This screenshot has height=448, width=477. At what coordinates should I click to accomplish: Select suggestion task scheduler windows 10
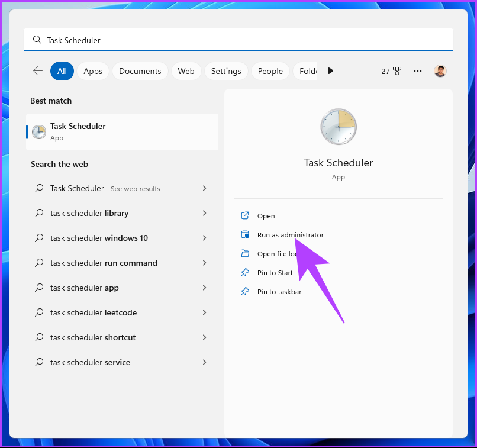pos(99,238)
